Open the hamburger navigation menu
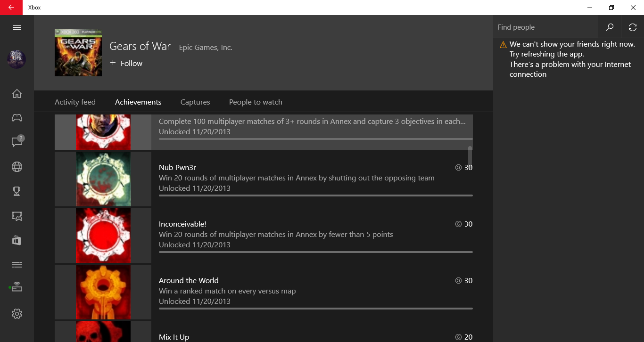Screen dimensions: 644x342 [17, 27]
